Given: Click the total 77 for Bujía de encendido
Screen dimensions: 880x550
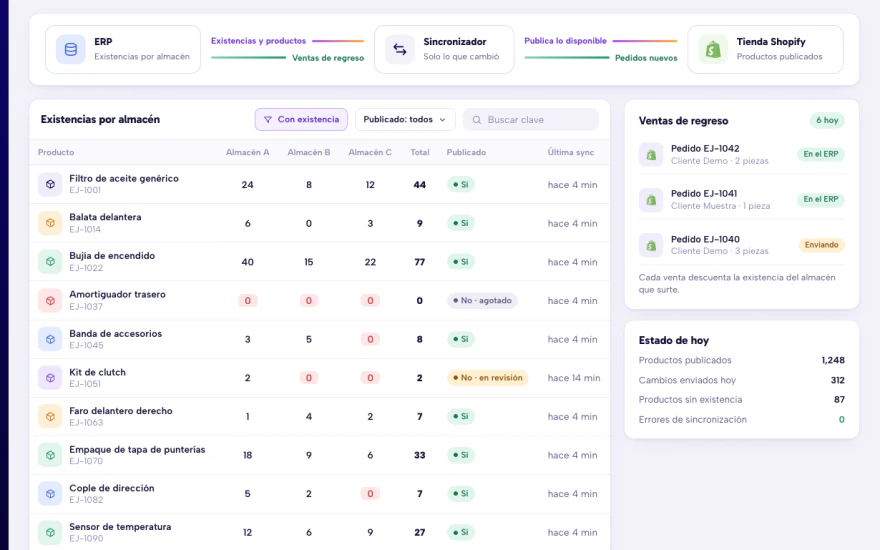Looking at the screenshot, I should (x=419, y=262).
